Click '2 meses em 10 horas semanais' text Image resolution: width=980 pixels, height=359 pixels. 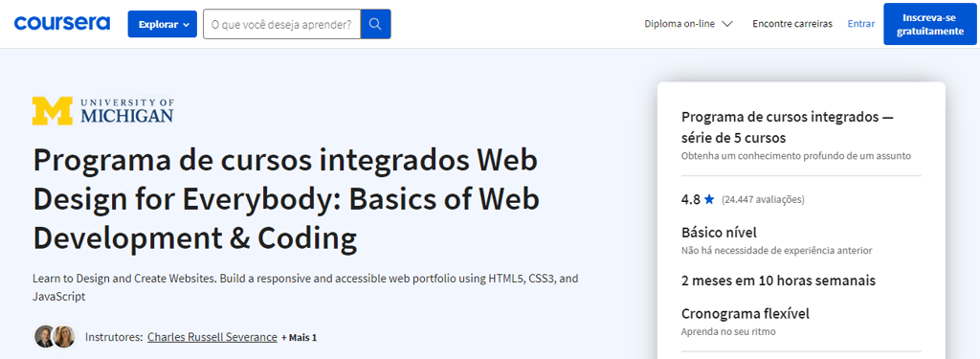click(778, 280)
